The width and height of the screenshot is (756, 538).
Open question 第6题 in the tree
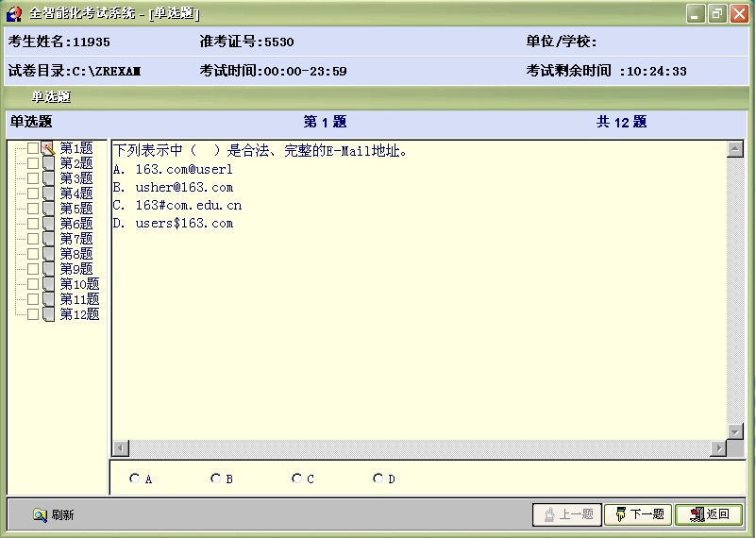click(x=76, y=224)
